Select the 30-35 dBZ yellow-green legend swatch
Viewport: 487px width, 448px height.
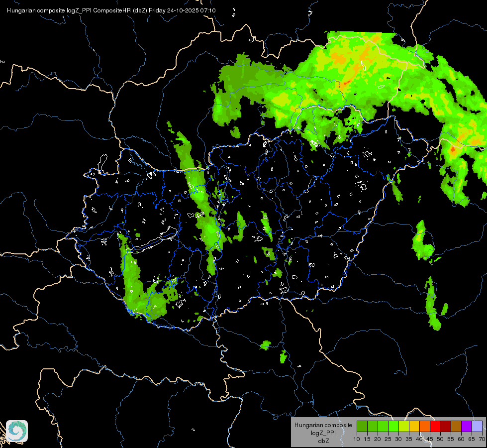tap(404, 426)
